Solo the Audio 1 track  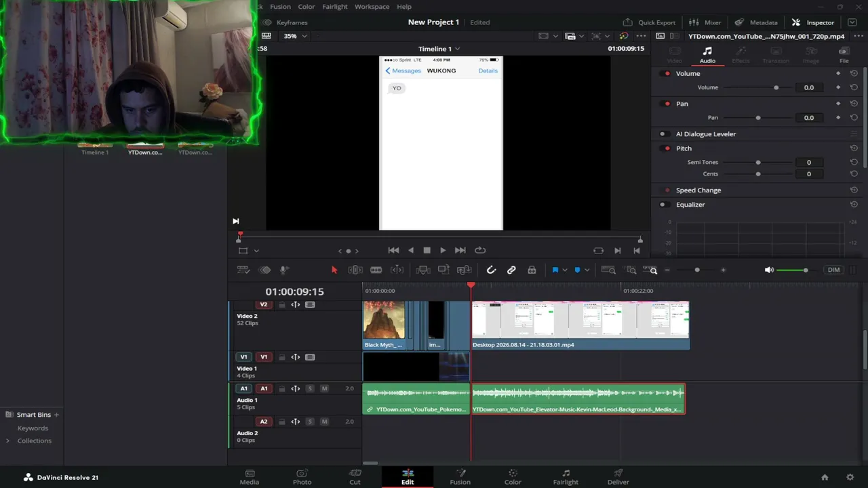(310, 388)
